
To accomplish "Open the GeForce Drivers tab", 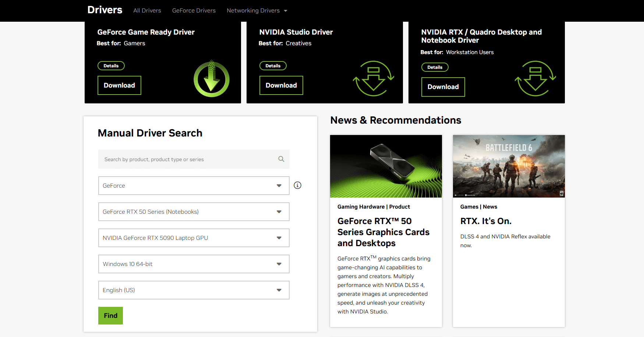I will (x=194, y=11).
